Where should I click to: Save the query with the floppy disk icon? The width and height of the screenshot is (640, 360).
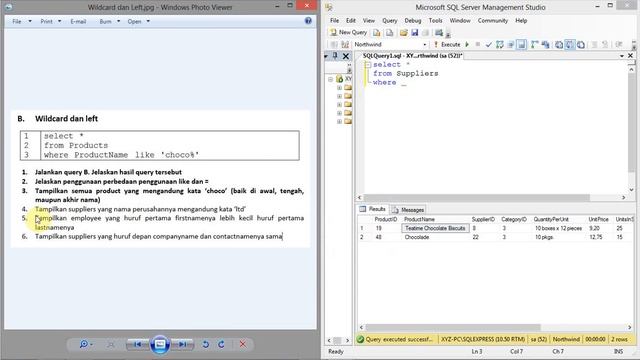click(415, 33)
